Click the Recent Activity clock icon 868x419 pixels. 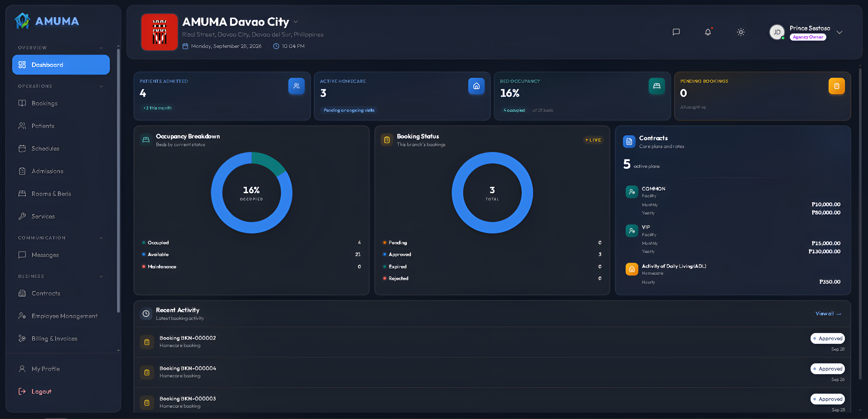coord(146,313)
